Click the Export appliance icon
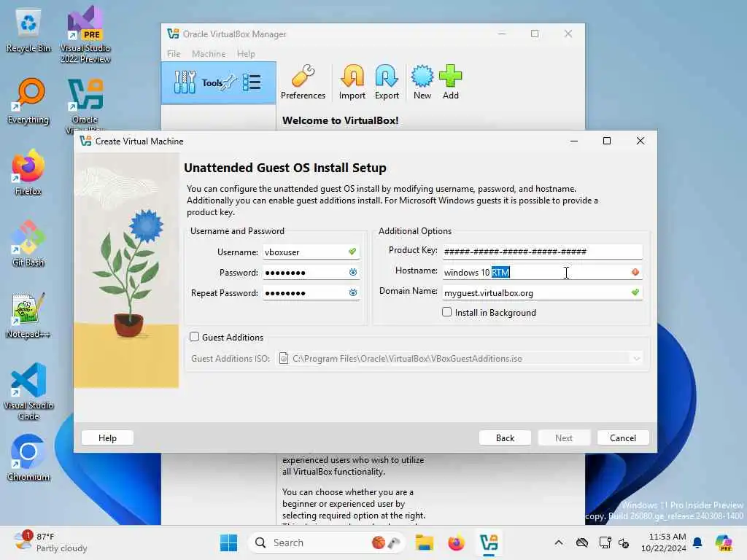 (387, 82)
